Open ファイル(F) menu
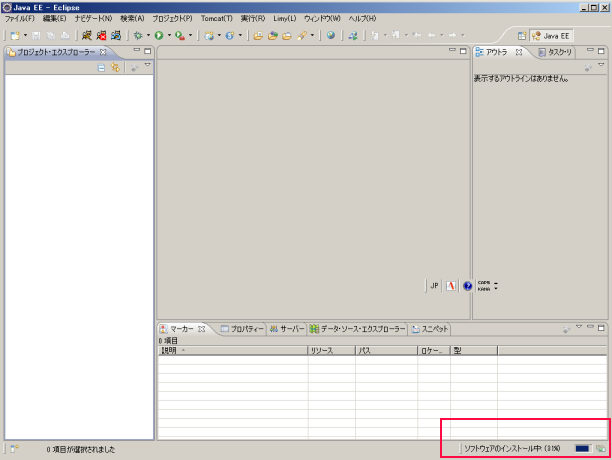The width and height of the screenshot is (612, 460). tap(20, 18)
